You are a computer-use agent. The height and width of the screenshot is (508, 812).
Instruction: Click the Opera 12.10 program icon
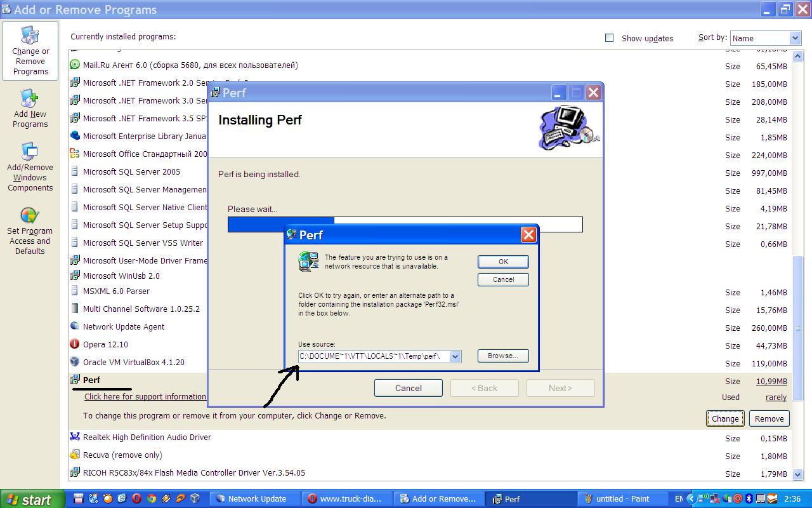pyautogui.click(x=75, y=344)
